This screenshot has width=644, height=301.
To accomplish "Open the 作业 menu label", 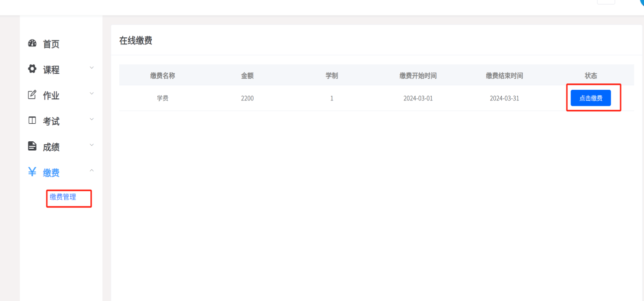I will pos(51,96).
